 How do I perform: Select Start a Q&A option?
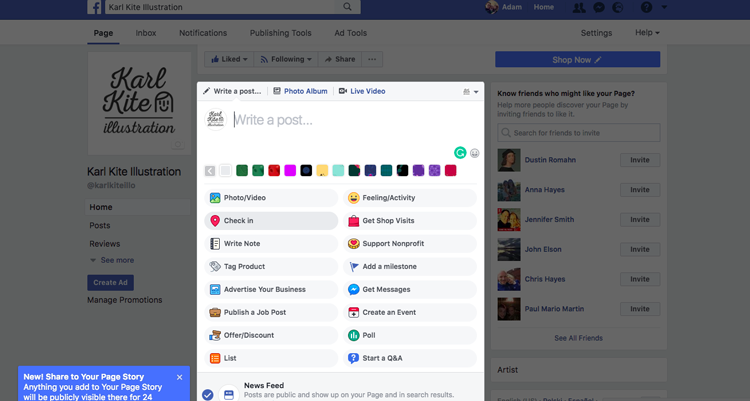[410, 358]
